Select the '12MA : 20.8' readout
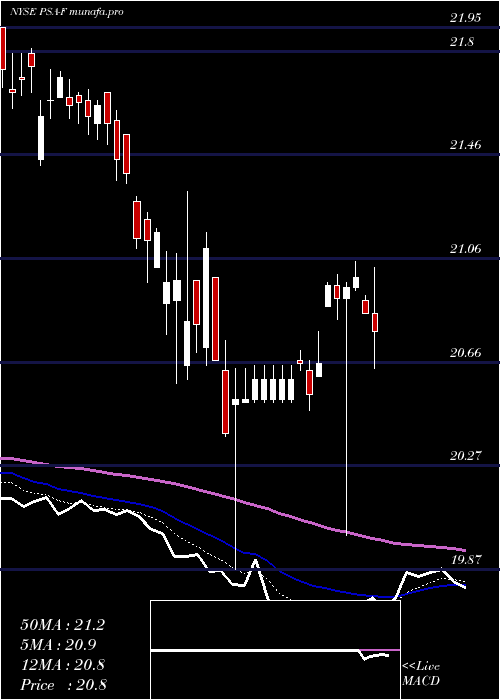The height and width of the screenshot is (700, 500). click(x=62, y=665)
